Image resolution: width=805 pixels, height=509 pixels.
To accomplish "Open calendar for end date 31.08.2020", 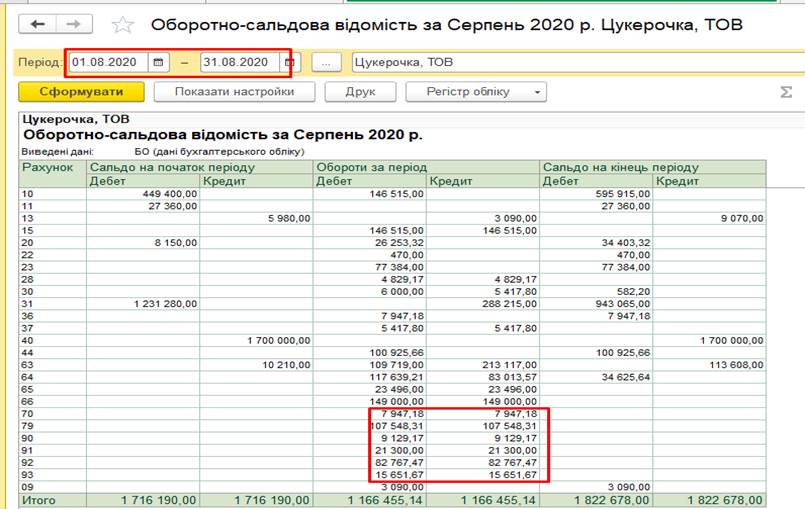I will tap(289, 63).
